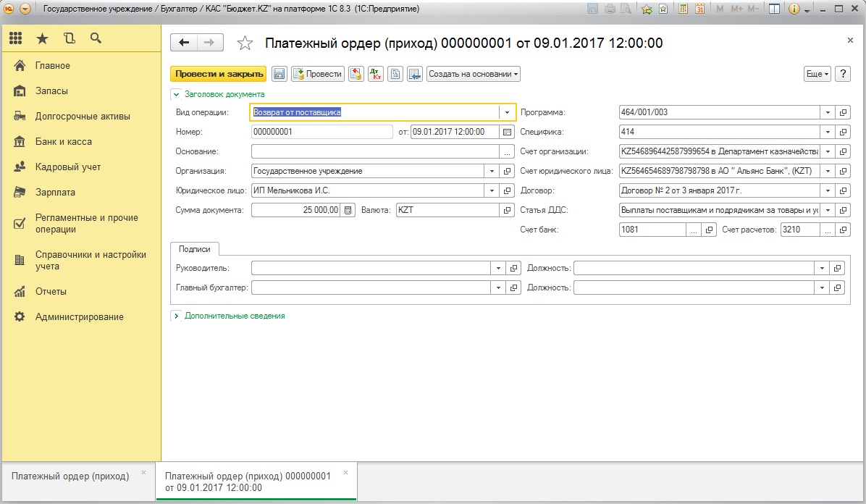The height and width of the screenshot is (504, 866).
Task: Open the Еще menu
Action: click(x=817, y=74)
